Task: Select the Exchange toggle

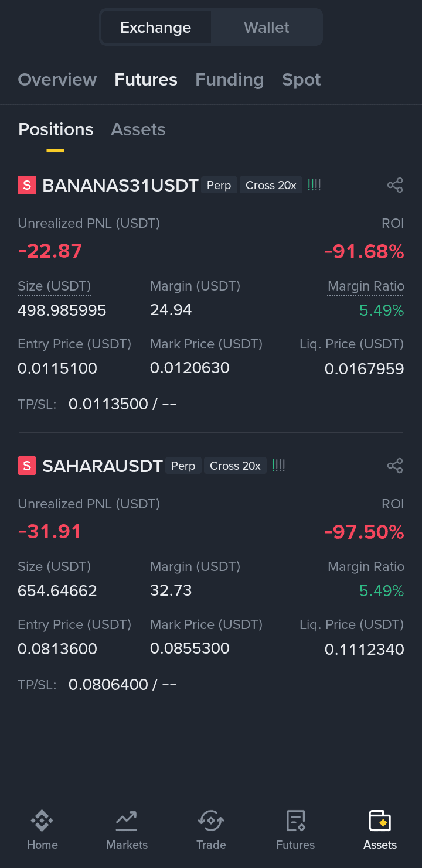Action: click(156, 28)
